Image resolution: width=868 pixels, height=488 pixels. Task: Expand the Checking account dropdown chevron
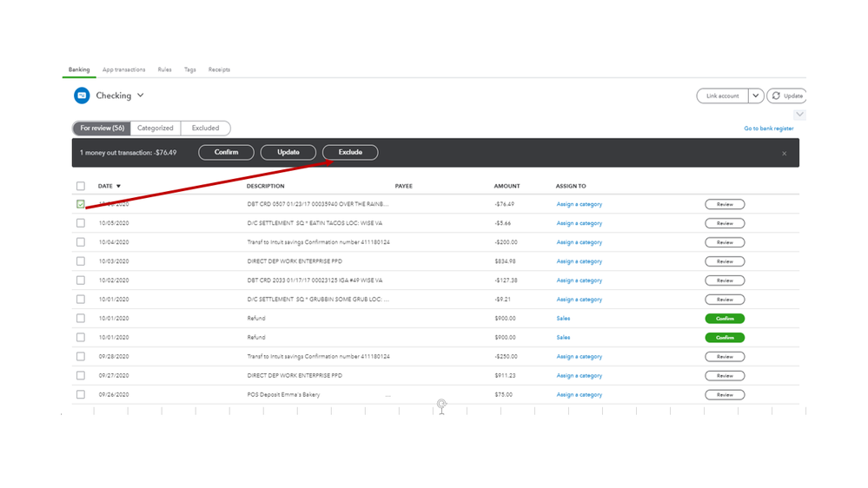pyautogui.click(x=141, y=96)
